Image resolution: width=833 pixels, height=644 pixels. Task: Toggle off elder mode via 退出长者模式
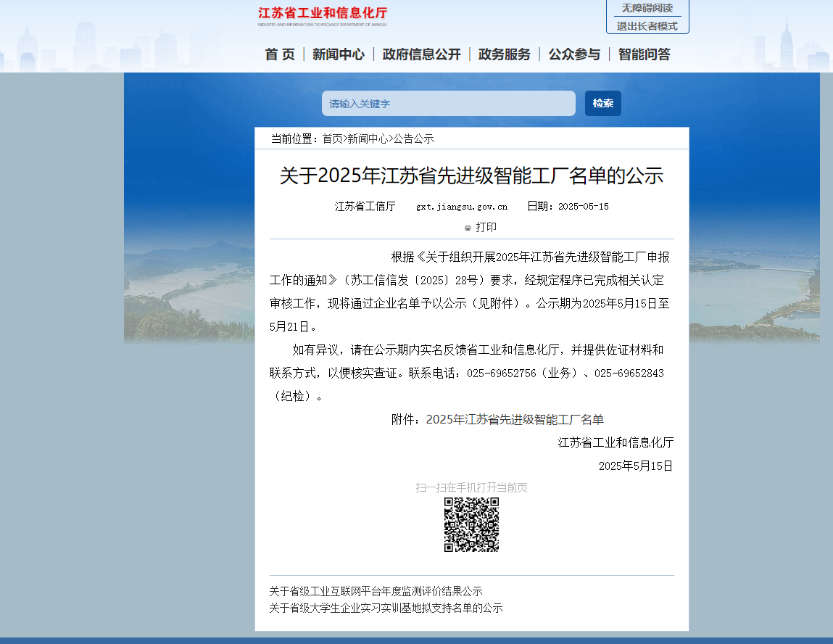(647, 26)
